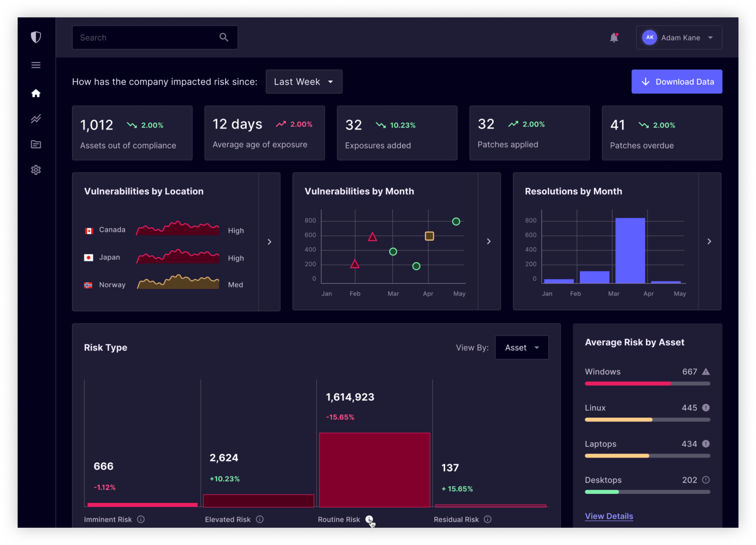The height and width of the screenshot is (545, 756).
Task: Open the Last Week time range dropdown
Action: coord(304,81)
